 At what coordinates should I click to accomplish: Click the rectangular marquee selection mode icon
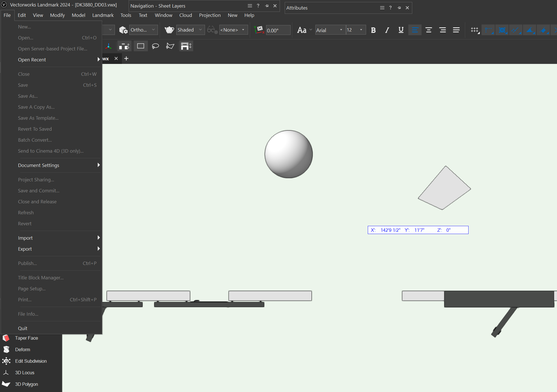pos(141,46)
